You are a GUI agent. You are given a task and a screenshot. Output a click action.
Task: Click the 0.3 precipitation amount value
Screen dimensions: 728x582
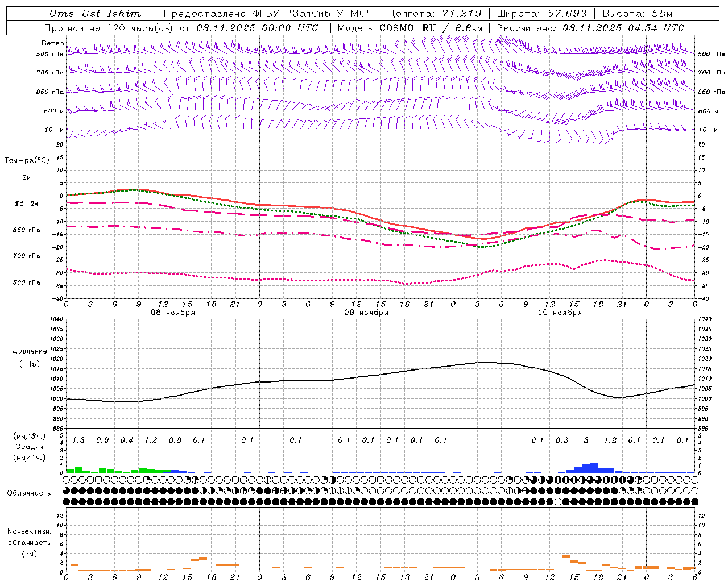pyautogui.click(x=562, y=440)
